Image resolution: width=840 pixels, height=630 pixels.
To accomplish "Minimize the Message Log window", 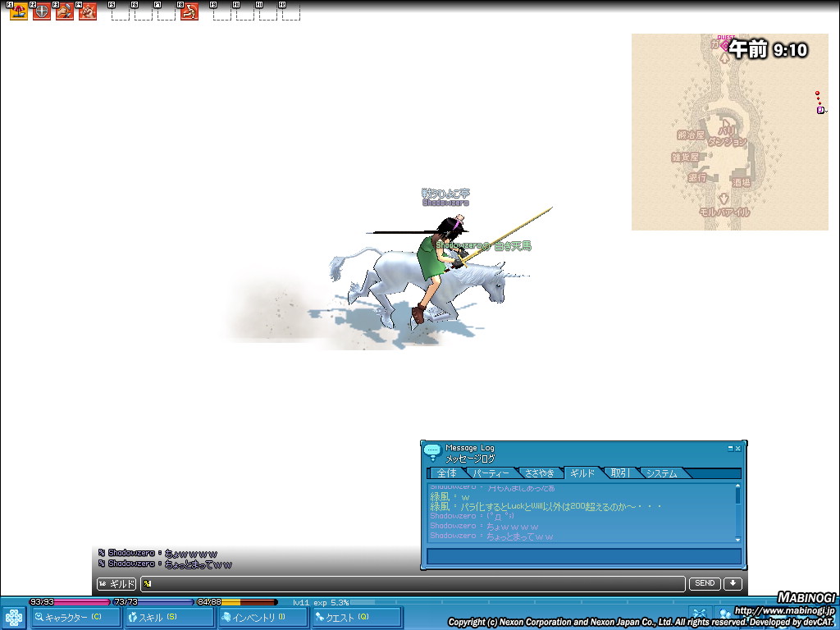I will (730, 448).
